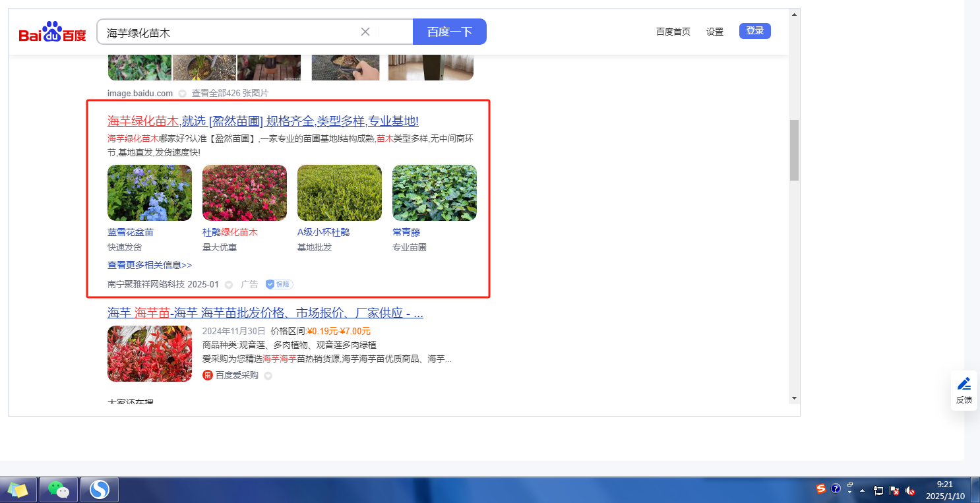Click the 百度爱采购 red logo icon

(x=208, y=375)
